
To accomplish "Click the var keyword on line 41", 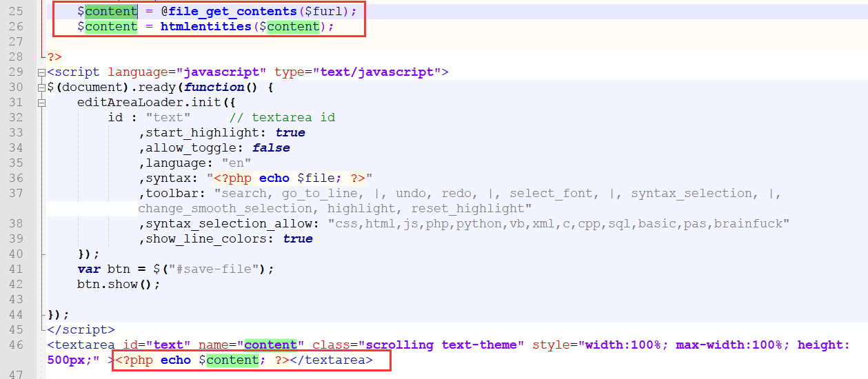I will coord(88,269).
